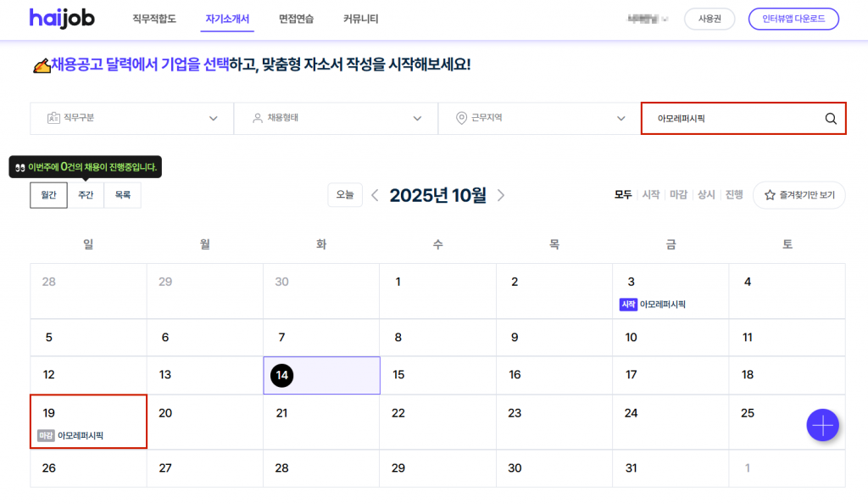Go to previous month arrow
This screenshot has height=504, width=868.
click(376, 195)
